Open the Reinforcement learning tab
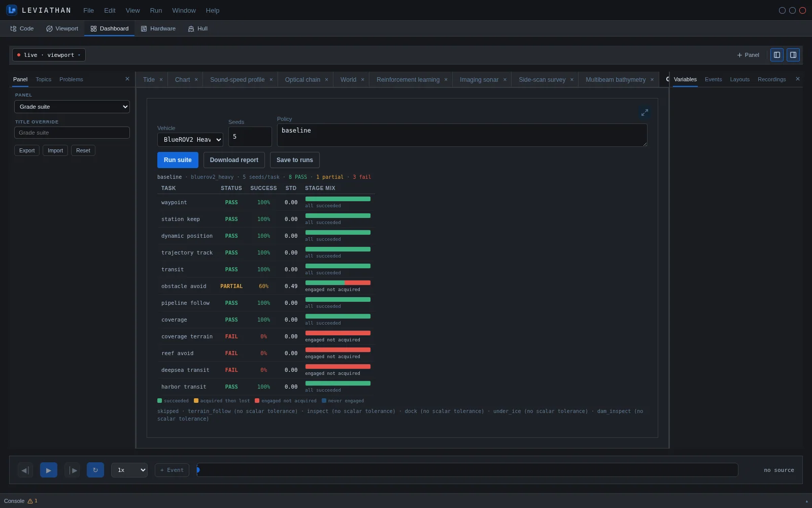 (408, 80)
